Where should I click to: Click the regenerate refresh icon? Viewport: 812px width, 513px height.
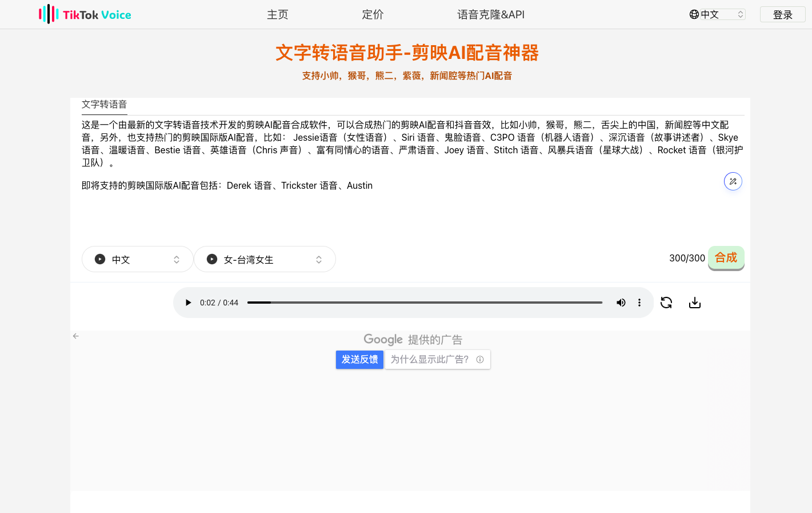(666, 303)
